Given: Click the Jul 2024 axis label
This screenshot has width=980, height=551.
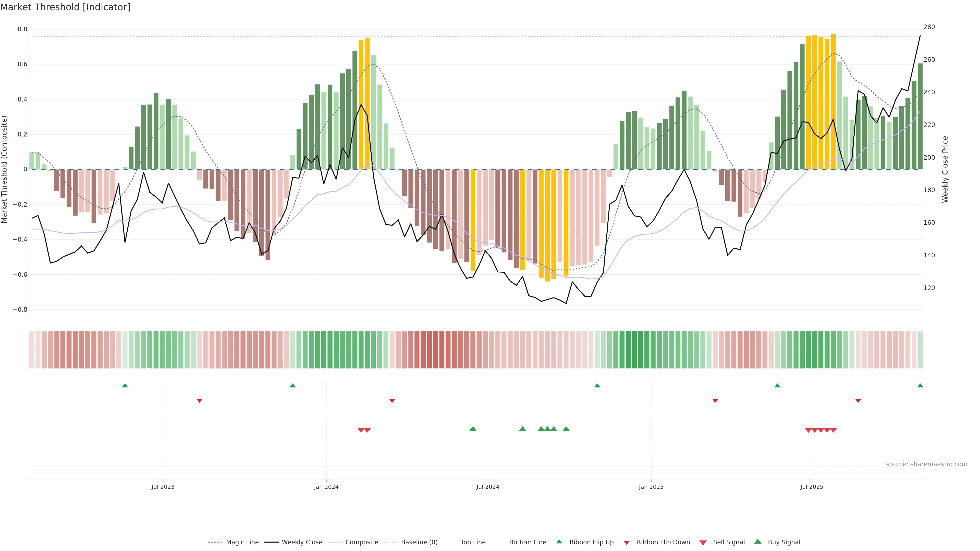Looking at the screenshot, I should [x=488, y=487].
